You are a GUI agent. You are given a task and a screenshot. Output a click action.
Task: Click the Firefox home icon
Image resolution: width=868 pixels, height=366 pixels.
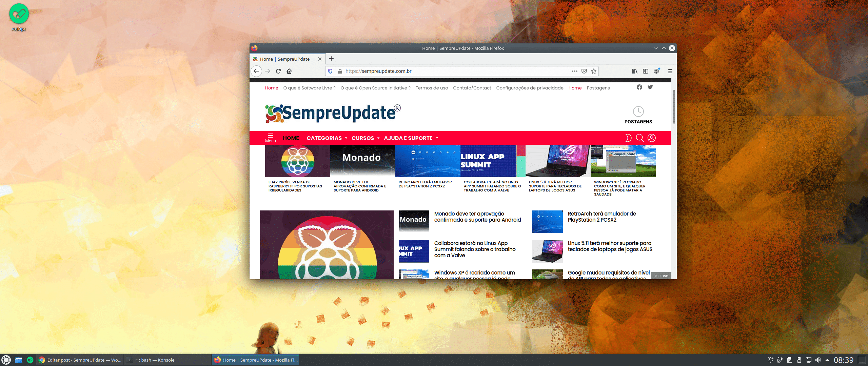coord(289,71)
